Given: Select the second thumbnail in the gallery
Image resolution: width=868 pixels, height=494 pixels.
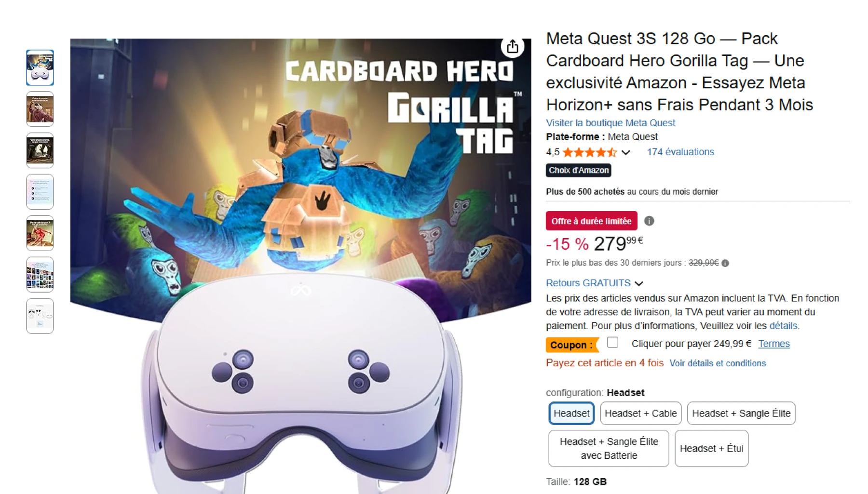Looking at the screenshot, I should (x=40, y=109).
